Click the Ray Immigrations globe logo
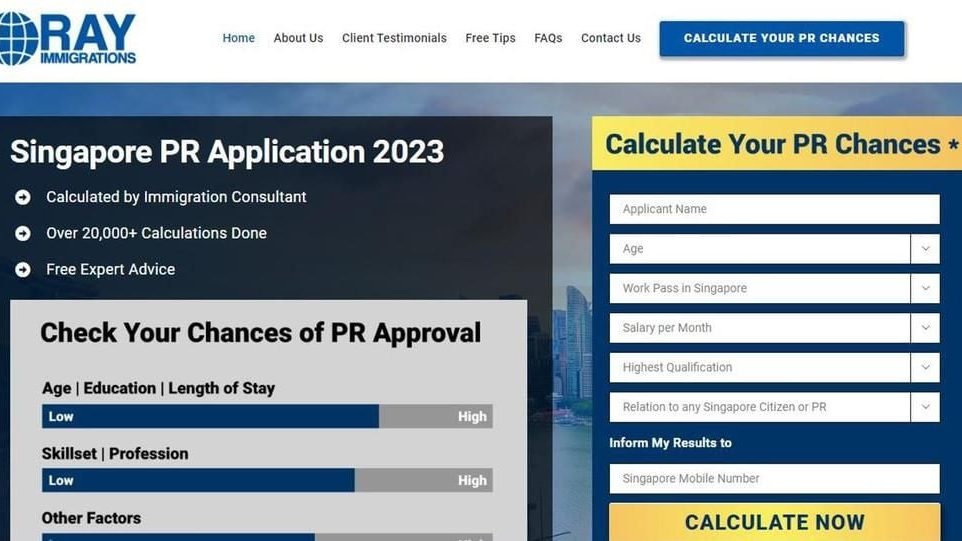 [x=20, y=38]
